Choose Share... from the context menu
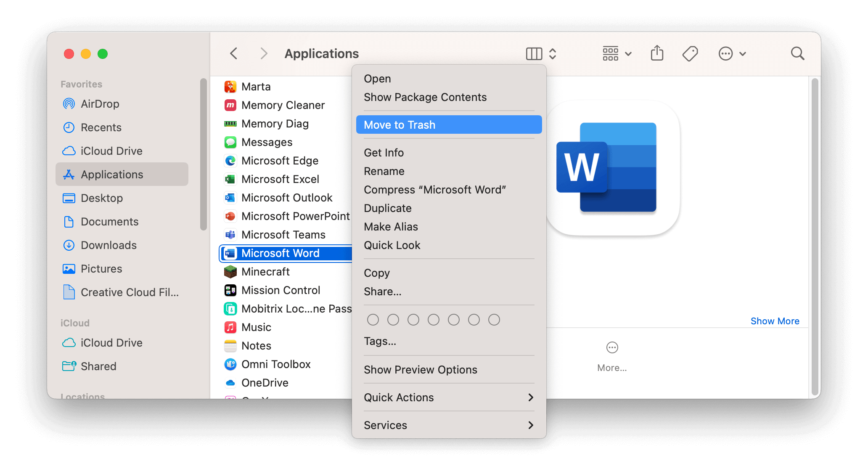The height and width of the screenshot is (461, 868). click(449, 291)
